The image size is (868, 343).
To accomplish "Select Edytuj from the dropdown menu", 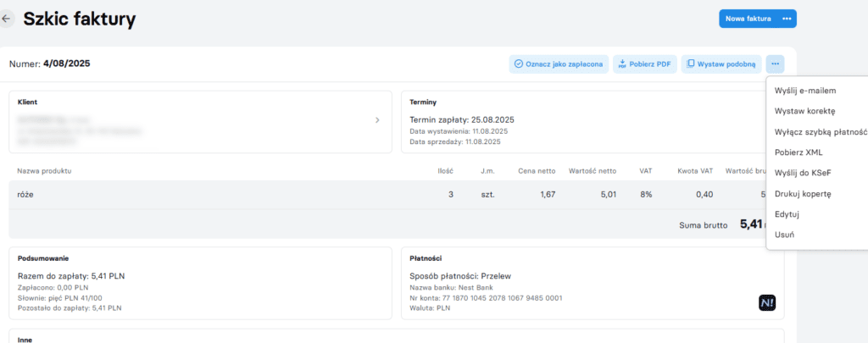I will (787, 214).
